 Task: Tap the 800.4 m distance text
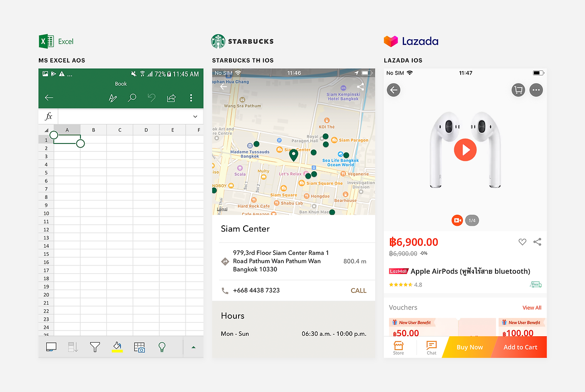pos(355,261)
